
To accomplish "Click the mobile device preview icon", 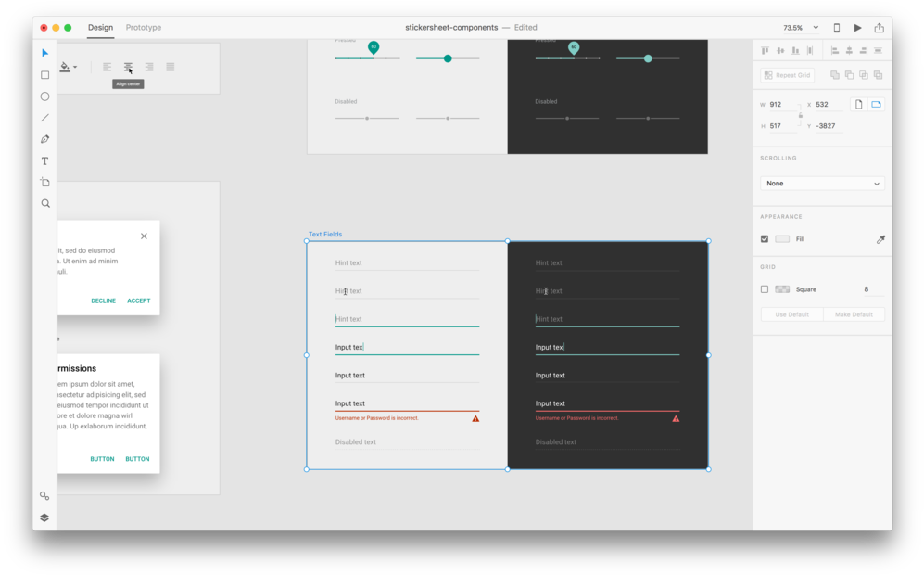I will pyautogui.click(x=836, y=28).
